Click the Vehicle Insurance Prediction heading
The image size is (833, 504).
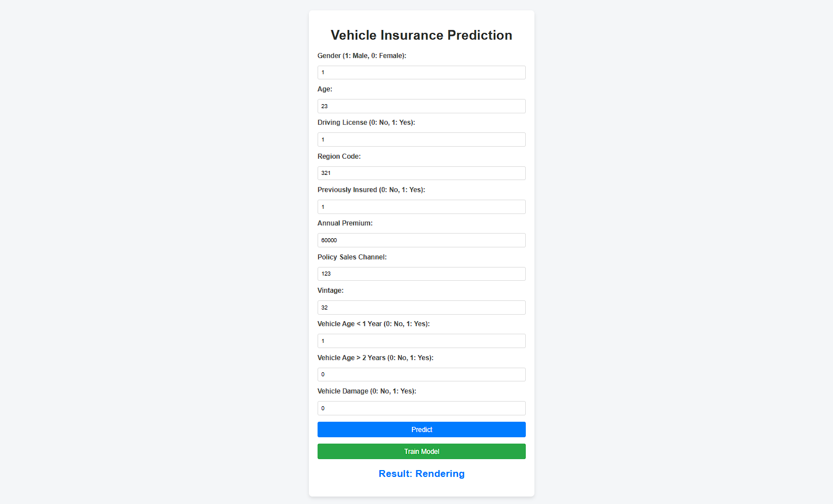pos(421,35)
